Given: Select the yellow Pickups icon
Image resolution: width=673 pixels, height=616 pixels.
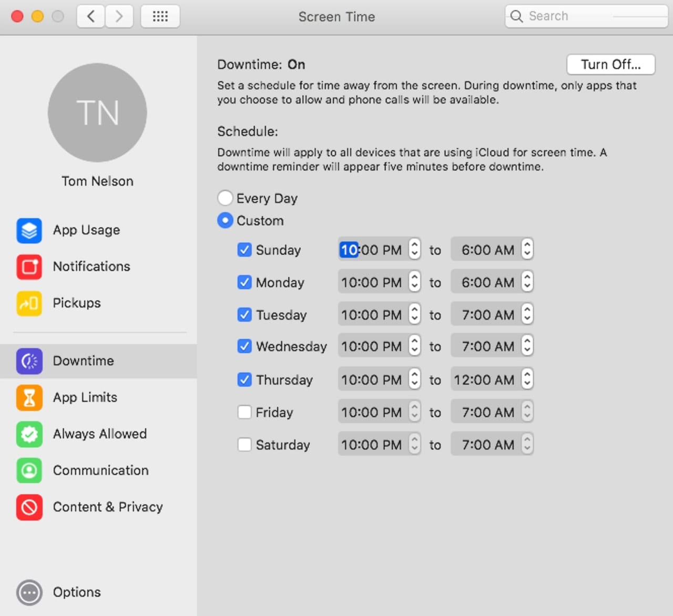Looking at the screenshot, I should pyautogui.click(x=29, y=303).
